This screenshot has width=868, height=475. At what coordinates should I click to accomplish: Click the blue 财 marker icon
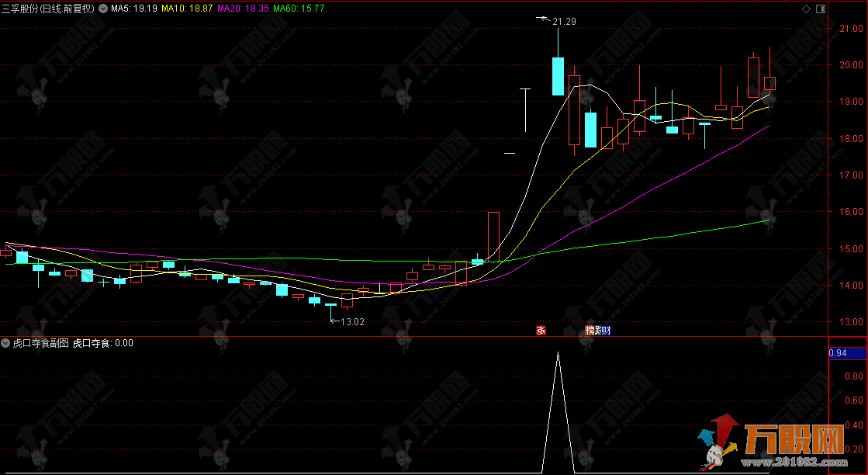(x=606, y=331)
